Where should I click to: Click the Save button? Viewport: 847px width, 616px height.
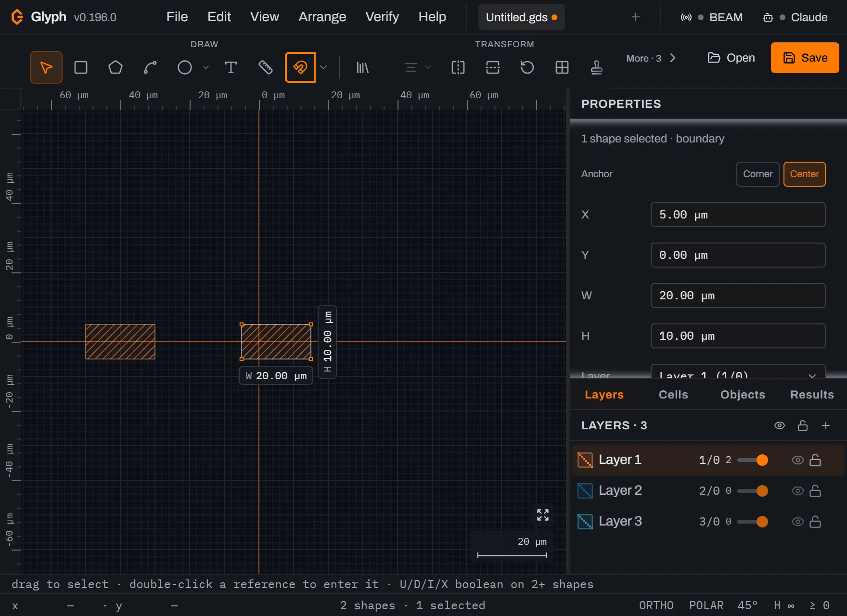[805, 58]
